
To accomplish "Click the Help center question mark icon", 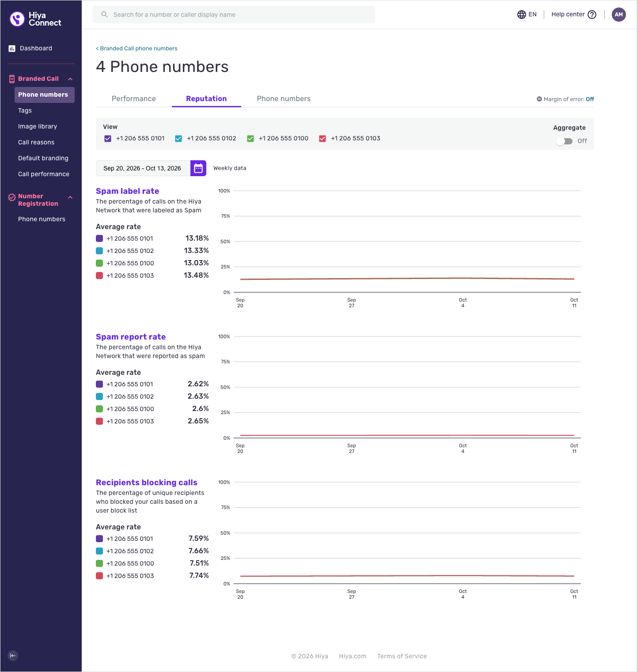I will click(x=592, y=15).
